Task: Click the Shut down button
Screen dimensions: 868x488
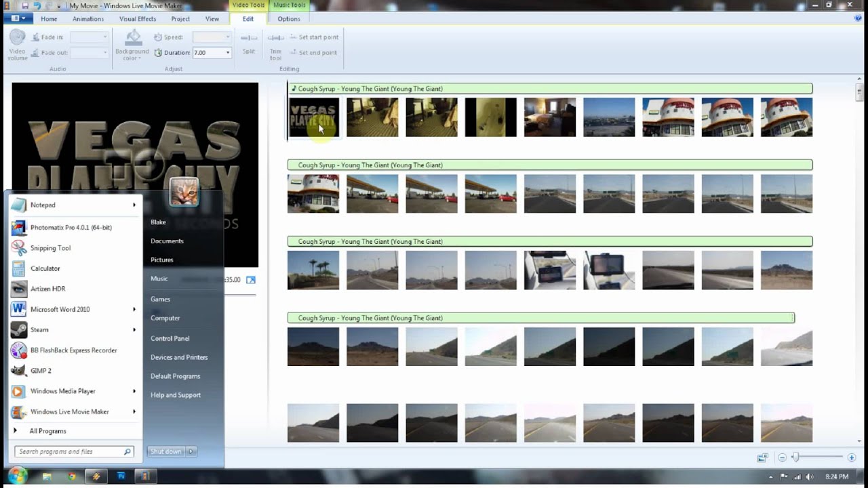Action: pos(166,451)
